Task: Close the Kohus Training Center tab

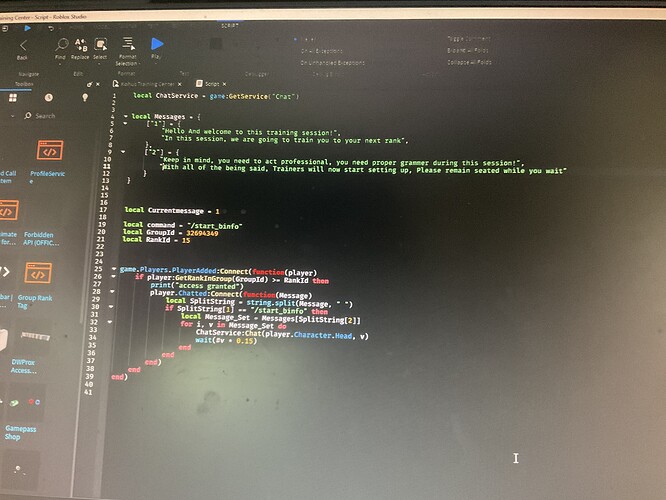Action: [180, 84]
